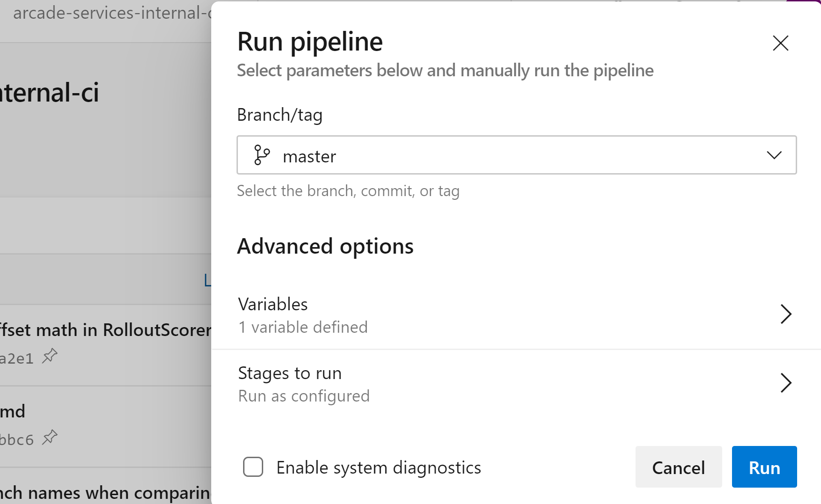Click the '1 variable defined' subtitle
Viewport: 821px width, 504px height.
303,327
